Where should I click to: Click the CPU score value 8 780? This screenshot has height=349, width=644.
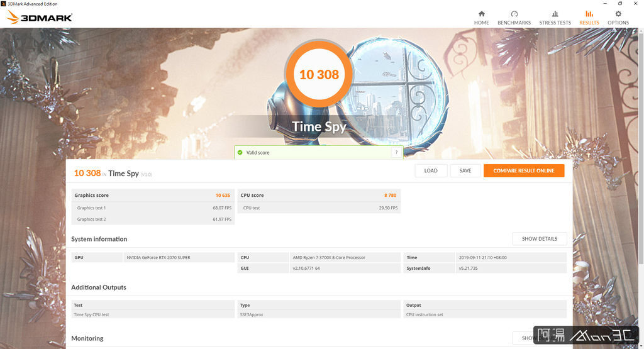(x=390, y=196)
